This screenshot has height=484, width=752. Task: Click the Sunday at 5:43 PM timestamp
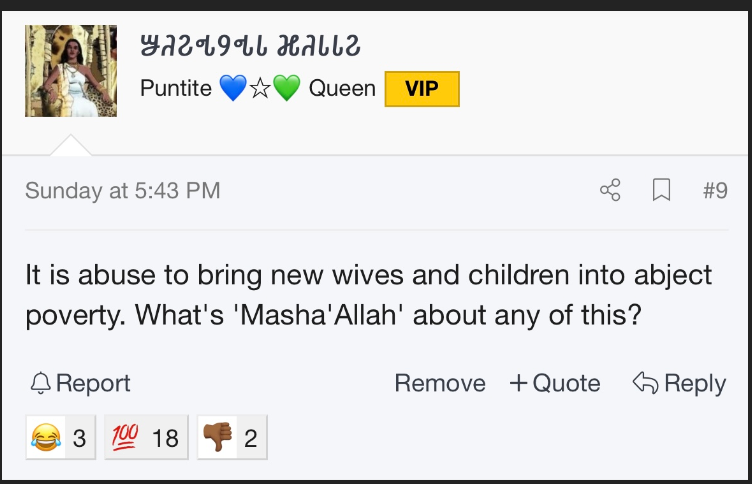123,190
